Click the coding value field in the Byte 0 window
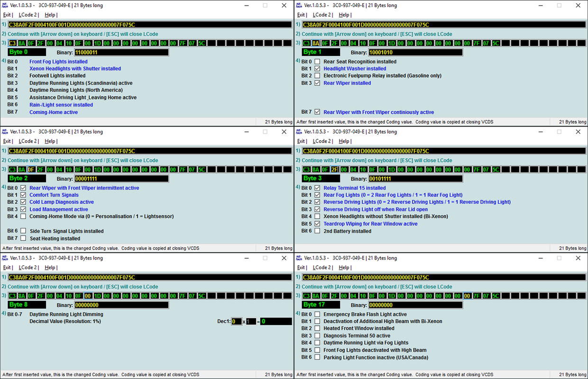 [x=150, y=25]
